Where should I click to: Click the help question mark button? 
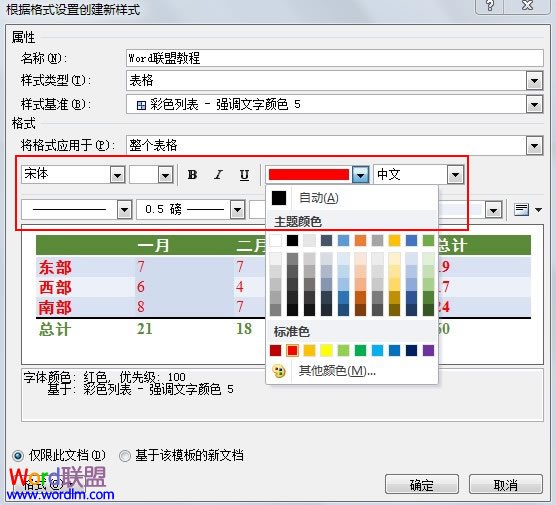tap(490, 5)
